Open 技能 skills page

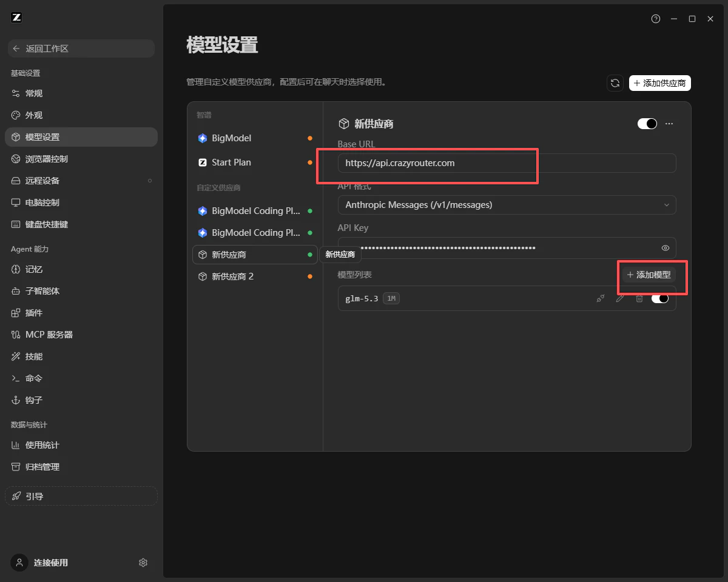click(x=81, y=356)
